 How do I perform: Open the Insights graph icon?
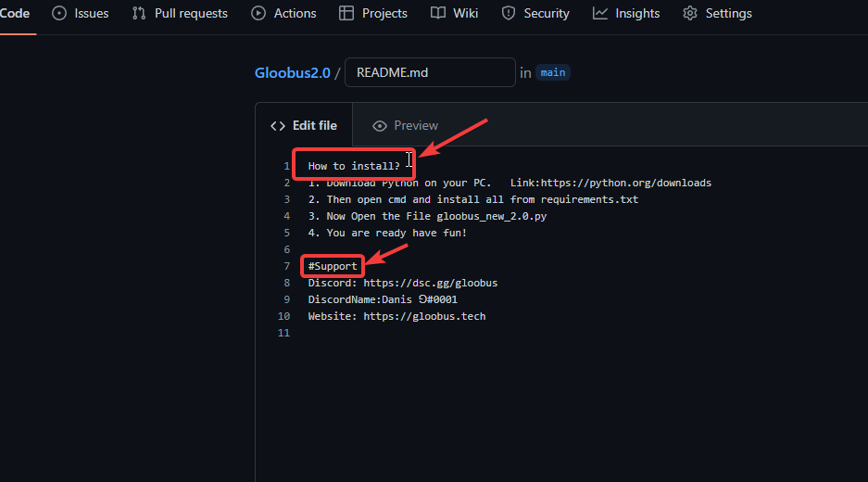coord(600,13)
